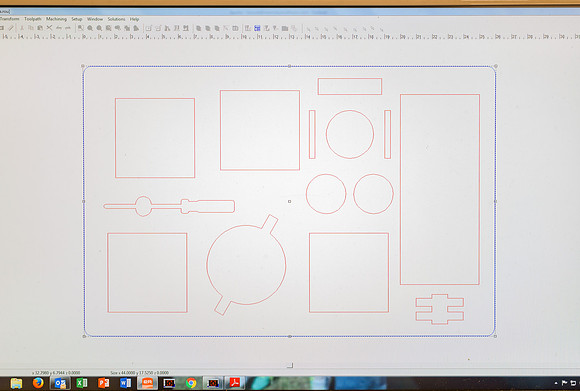The height and width of the screenshot is (391, 580).
Task: Click the right-middle selection handle
Action: (496, 202)
